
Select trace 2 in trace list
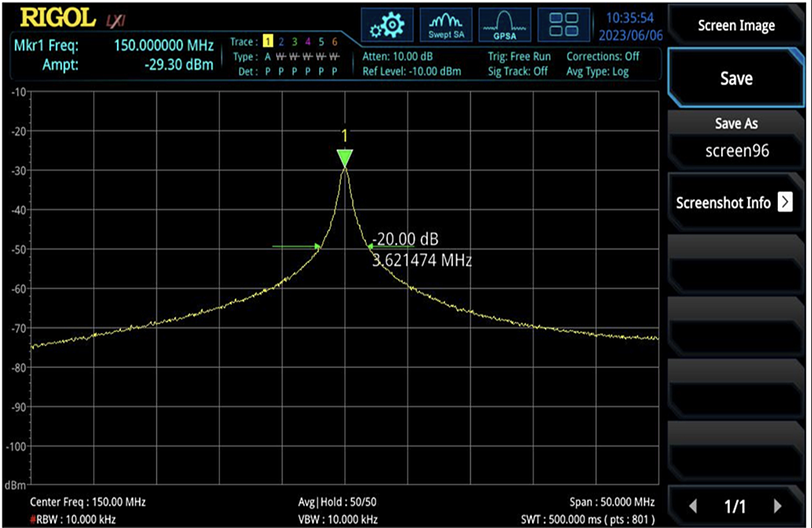click(281, 42)
